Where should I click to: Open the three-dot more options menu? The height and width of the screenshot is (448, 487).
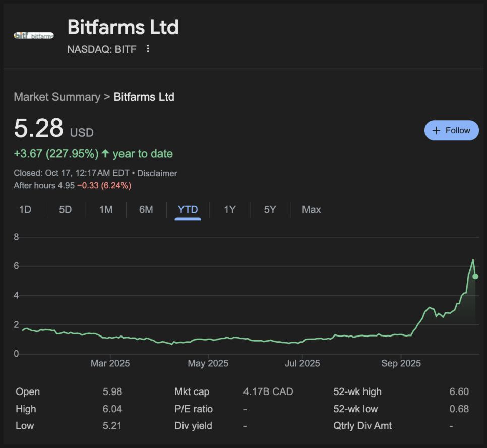pyautogui.click(x=148, y=49)
